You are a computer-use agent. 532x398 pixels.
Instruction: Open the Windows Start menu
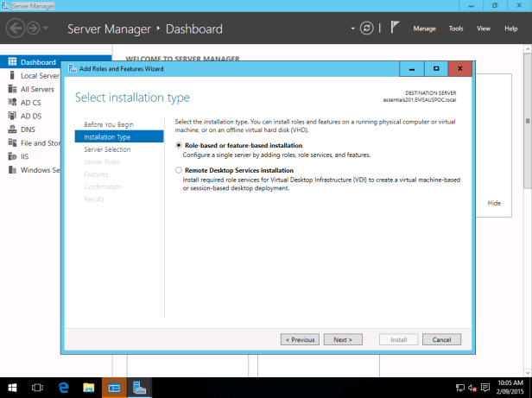coord(14,388)
